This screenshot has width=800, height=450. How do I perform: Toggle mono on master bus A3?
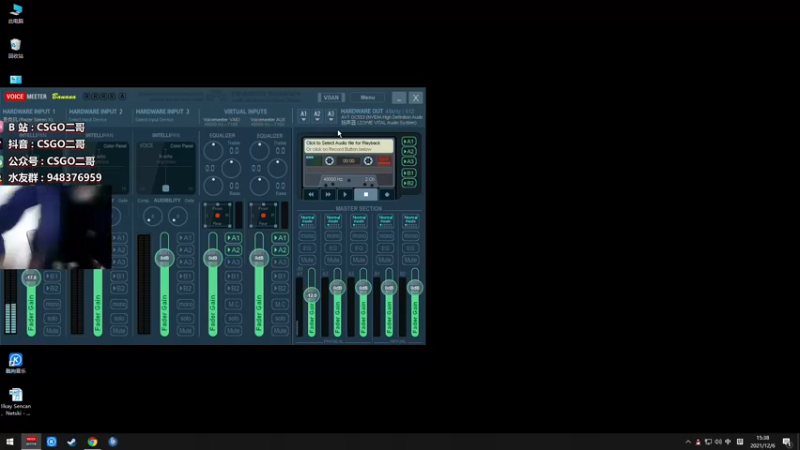click(x=359, y=236)
